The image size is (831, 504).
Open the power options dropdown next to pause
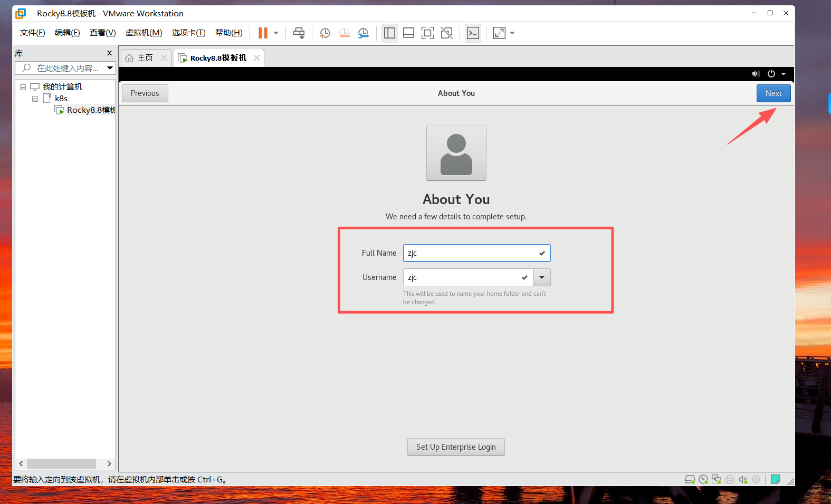[276, 33]
